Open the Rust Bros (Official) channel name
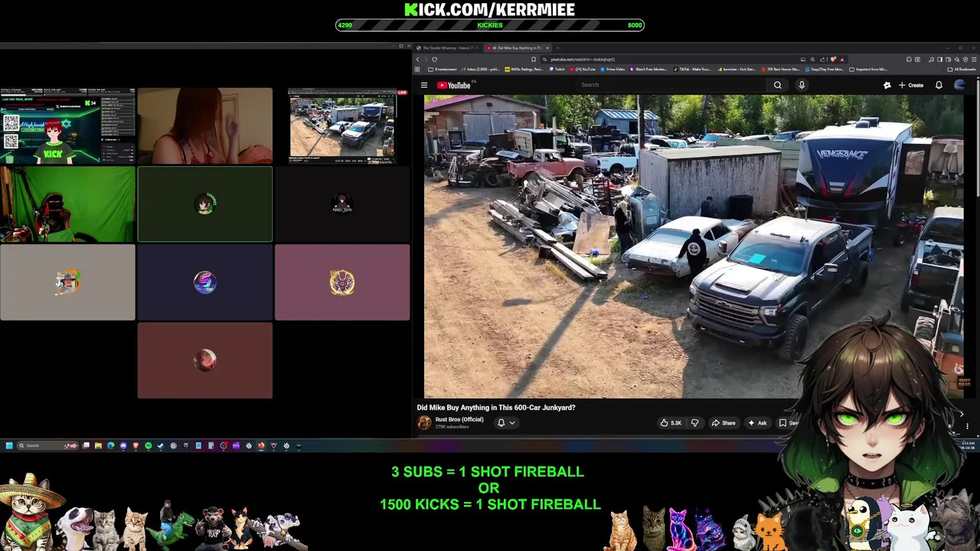 click(459, 419)
